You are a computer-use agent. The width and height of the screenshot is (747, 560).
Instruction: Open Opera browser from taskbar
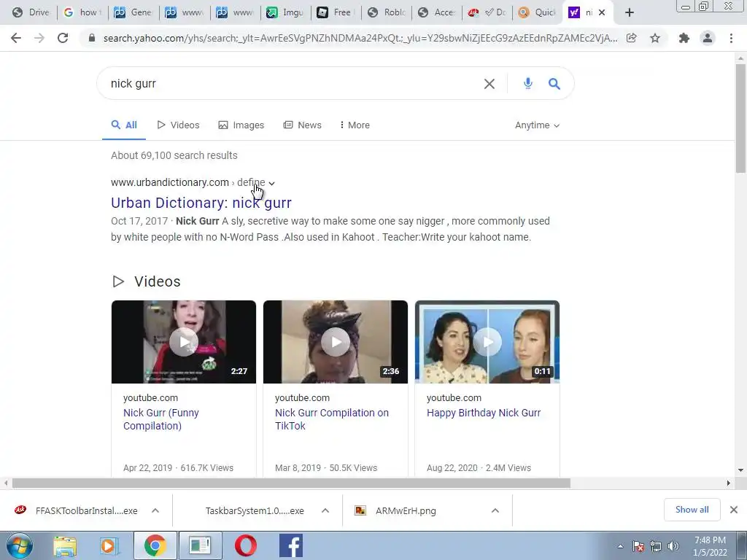click(246, 545)
